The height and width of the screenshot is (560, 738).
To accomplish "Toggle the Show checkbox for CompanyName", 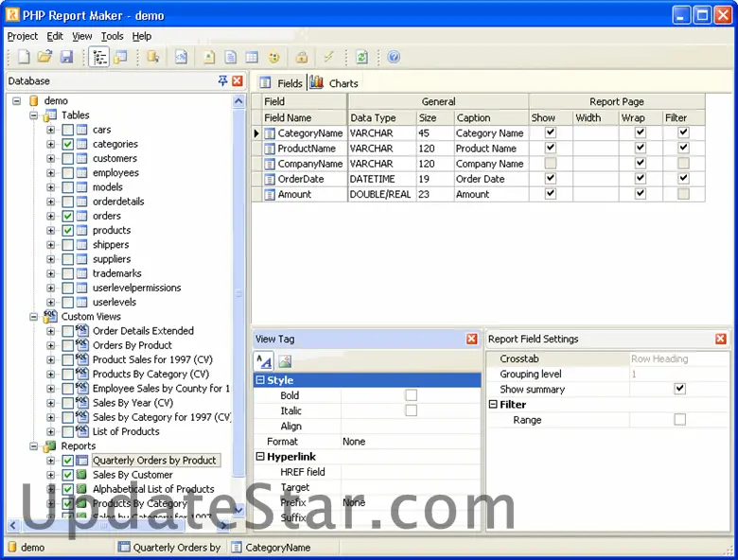I will tap(551, 164).
